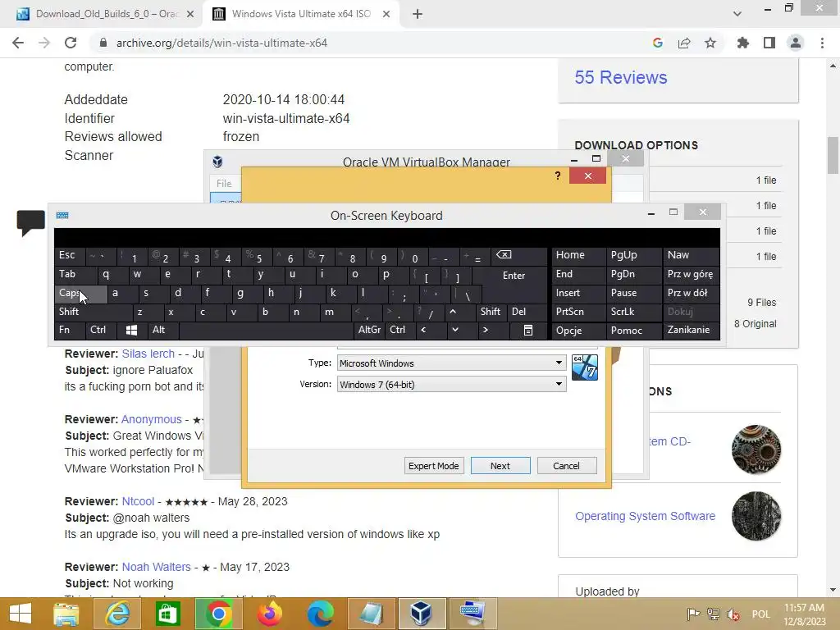840x630 pixels.
Task: Click the browser back arrow
Action: (x=18, y=43)
